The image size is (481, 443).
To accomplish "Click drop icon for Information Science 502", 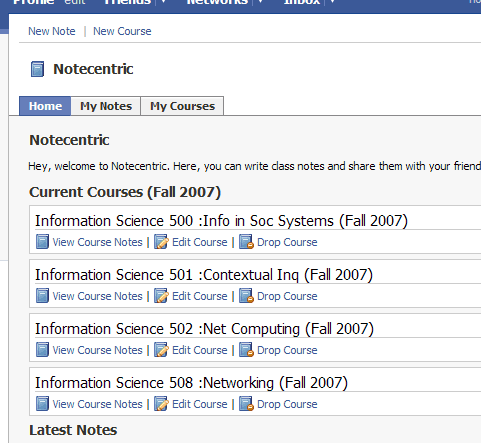I will pyautogui.click(x=246, y=350).
